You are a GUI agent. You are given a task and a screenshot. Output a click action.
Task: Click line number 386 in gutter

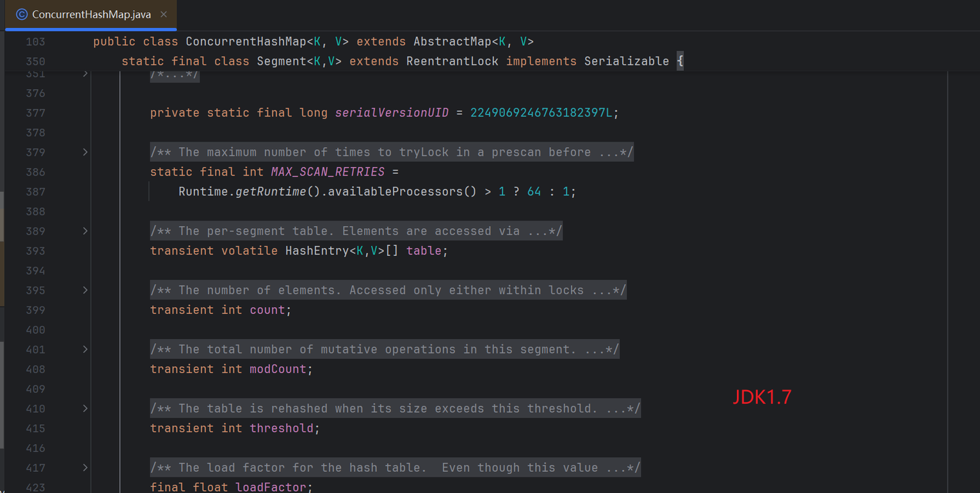(35, 172)
